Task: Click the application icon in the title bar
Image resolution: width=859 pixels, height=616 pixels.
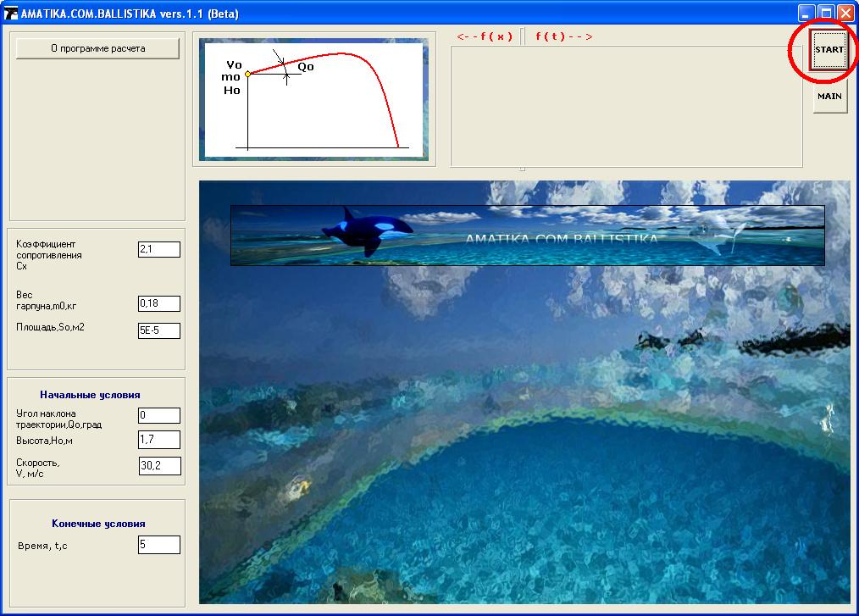Action: (11, 14)
